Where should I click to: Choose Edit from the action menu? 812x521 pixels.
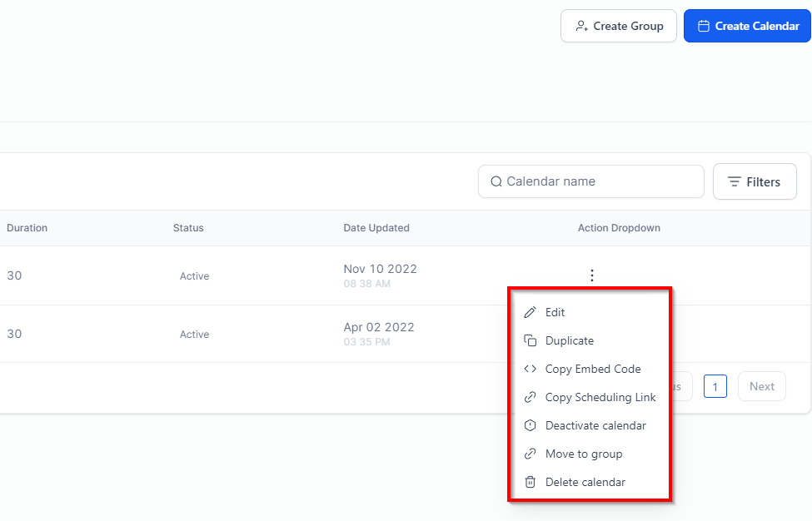point(590,312)
